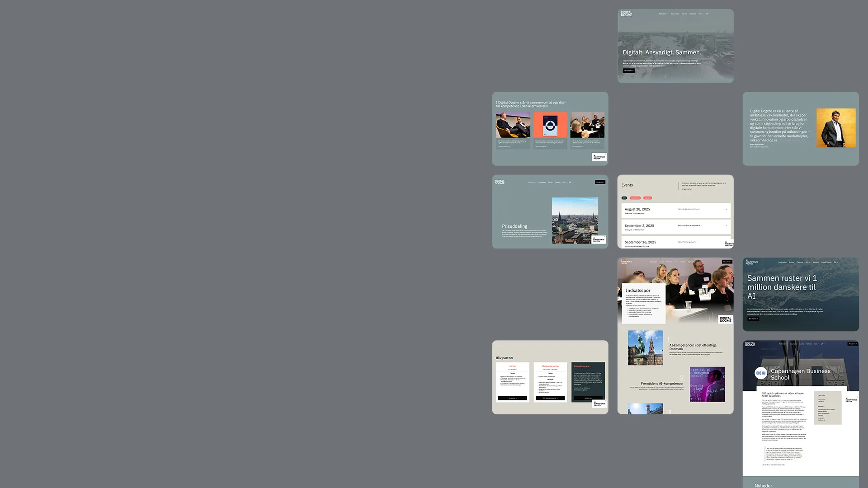Click Digital Dogme logo on homepage thumbnail
The height and width of the screenshot is (488, 868).
coord(626,14)
